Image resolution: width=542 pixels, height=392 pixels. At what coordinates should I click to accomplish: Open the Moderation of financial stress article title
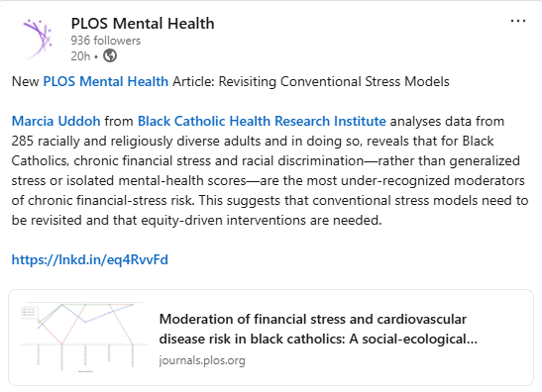click(318, 329)
